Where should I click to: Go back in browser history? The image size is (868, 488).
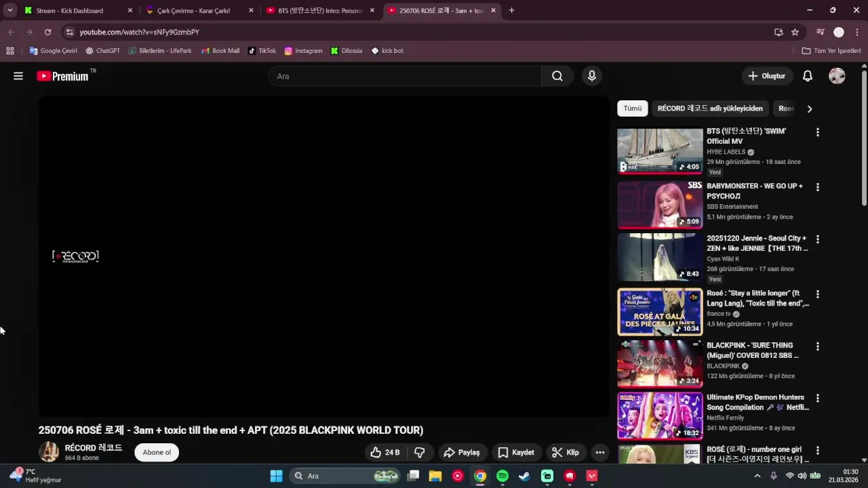point(11,32)
